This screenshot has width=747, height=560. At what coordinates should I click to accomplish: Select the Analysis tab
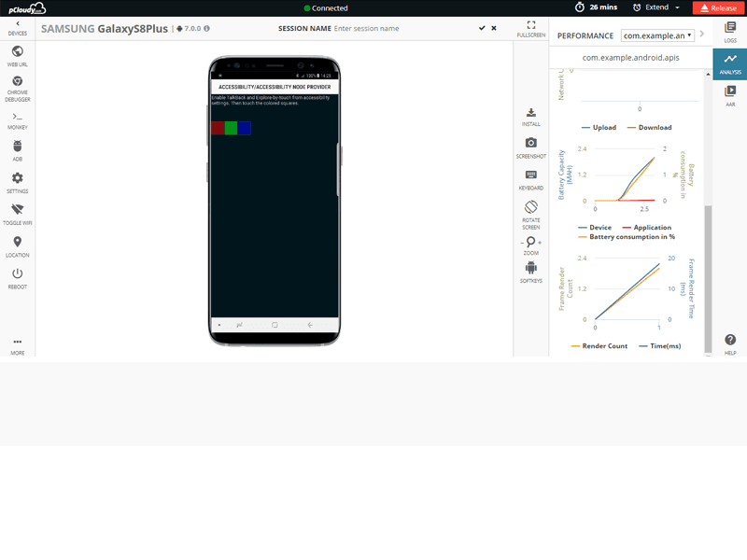click(x=730, y=63)
